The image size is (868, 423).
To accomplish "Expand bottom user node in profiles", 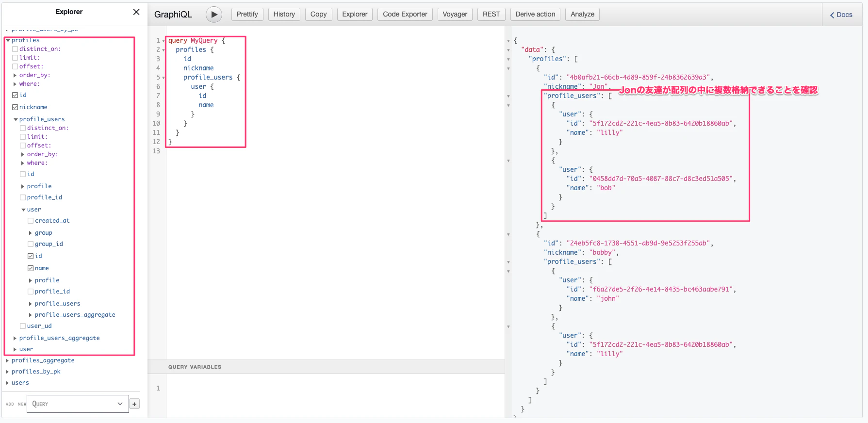I will 15,349.
